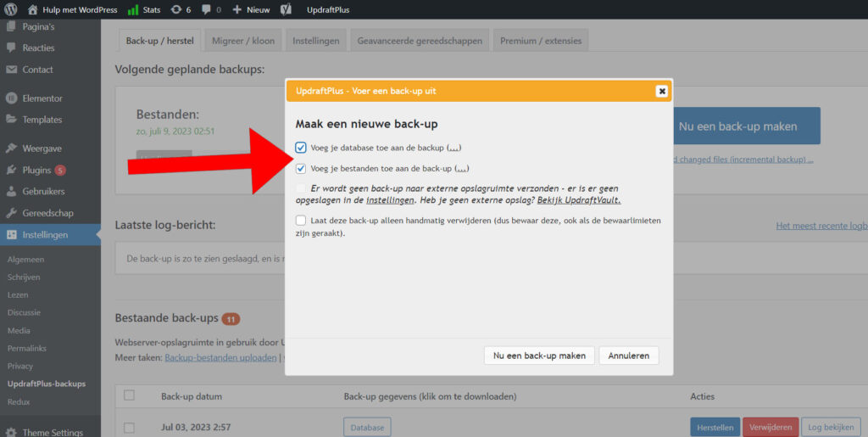Image resolution: width=868 pixels, height=437 pixels.
Task: Click incremental backup changed files link
Action: tap(743, 160)
